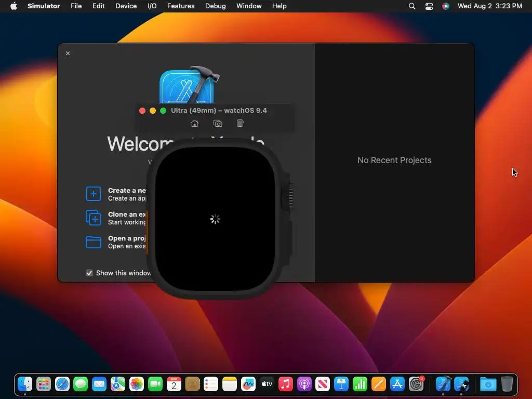Viewport: 532px width, 399px height.
Task: Open Podcasts from the Dock
Action: coord(304,384)
